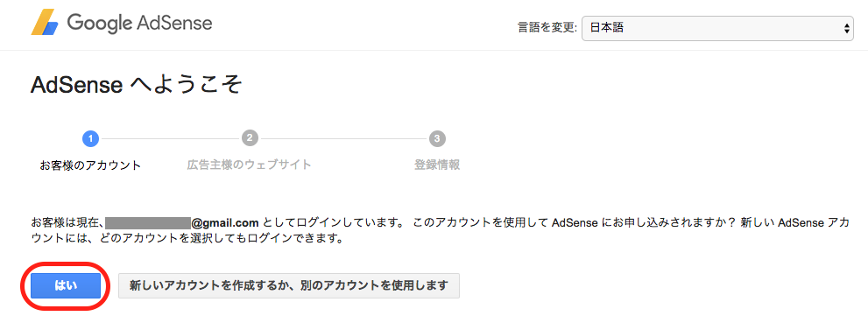
Task: Click the Google AdSense logo icon
Action: coord(45,23)
